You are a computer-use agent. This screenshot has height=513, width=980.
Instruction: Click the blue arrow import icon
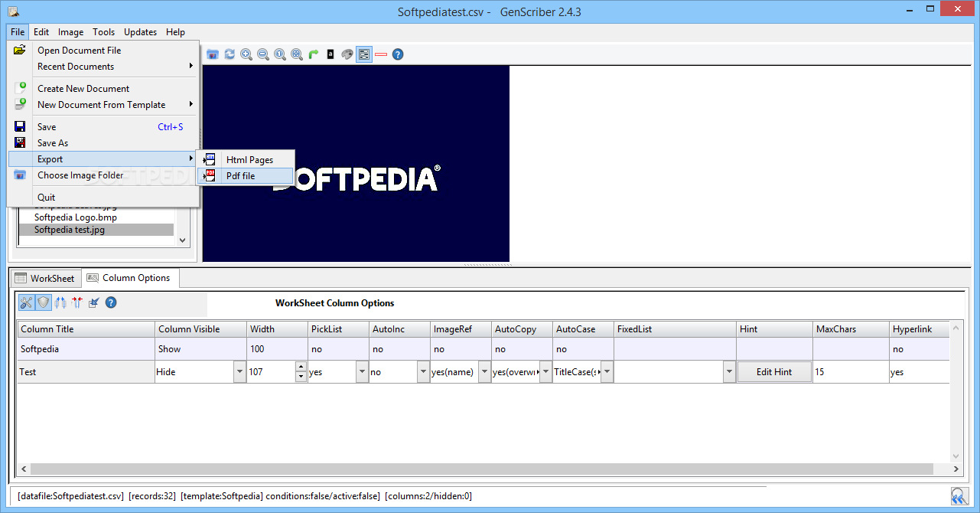coord(93,302)
